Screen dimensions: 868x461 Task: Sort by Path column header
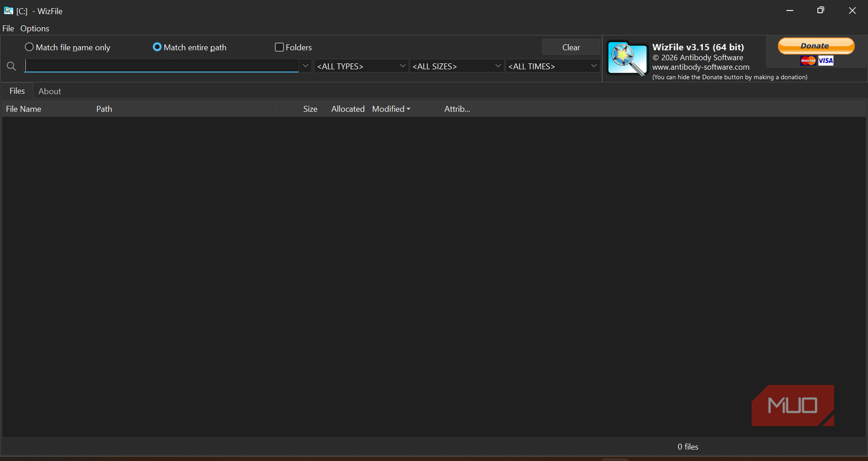point(183,109)
